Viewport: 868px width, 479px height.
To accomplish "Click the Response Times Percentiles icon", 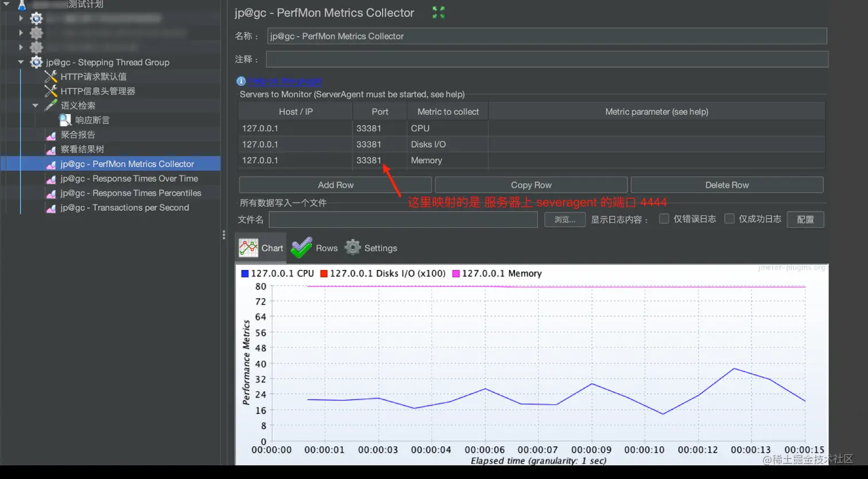I will [51, 193].
